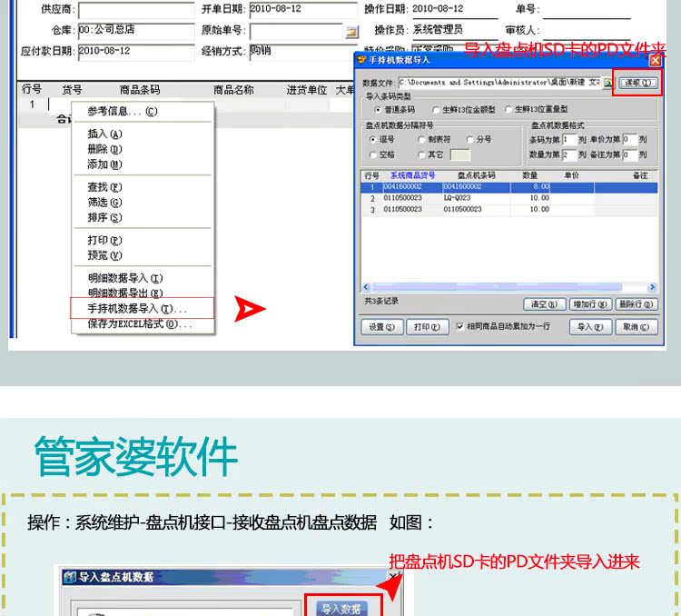
Task: Click the 仓库 field showing 00:公司总店
Action: (136, 31)
